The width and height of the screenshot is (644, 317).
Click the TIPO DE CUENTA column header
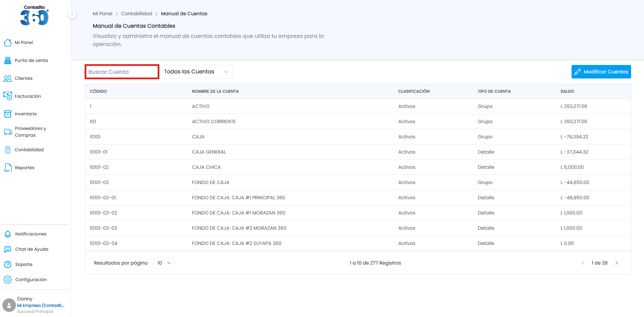pos(494,91)
